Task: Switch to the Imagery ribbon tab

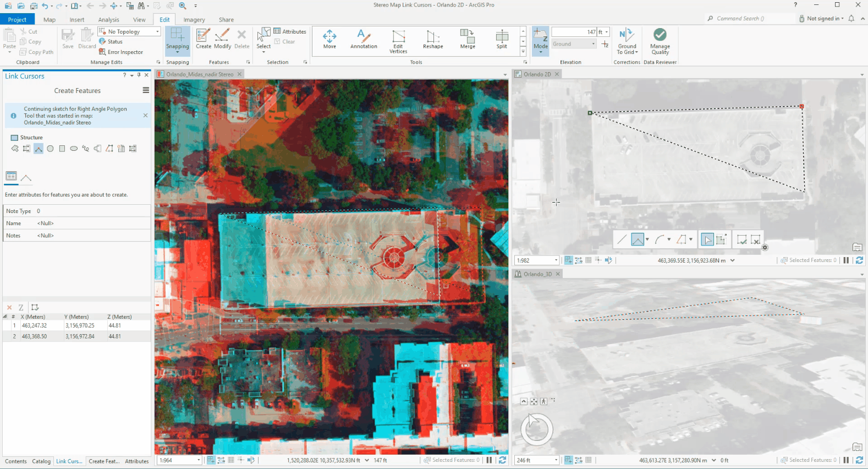Action: 194,20
